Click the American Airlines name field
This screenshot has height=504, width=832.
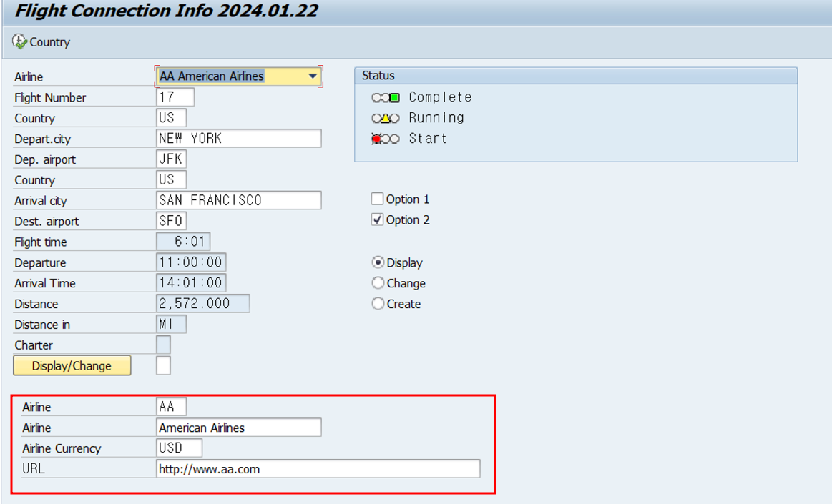pos(239,428)
